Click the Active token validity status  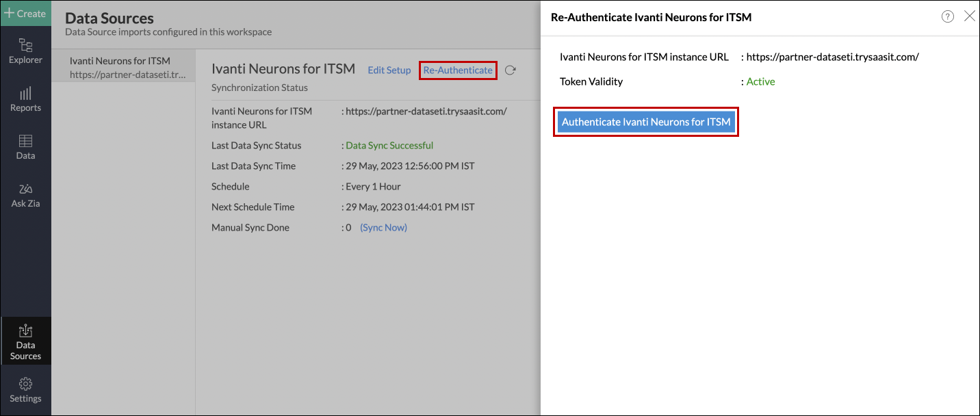pyautogui.click(x=760, y=81)
